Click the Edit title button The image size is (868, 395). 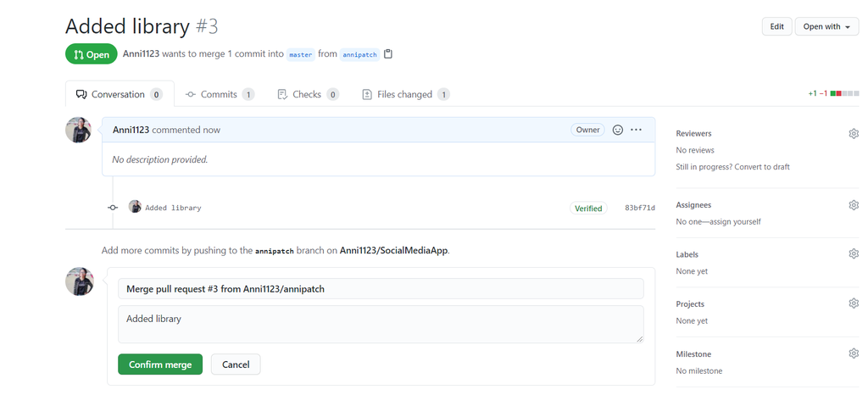point(776,26)
